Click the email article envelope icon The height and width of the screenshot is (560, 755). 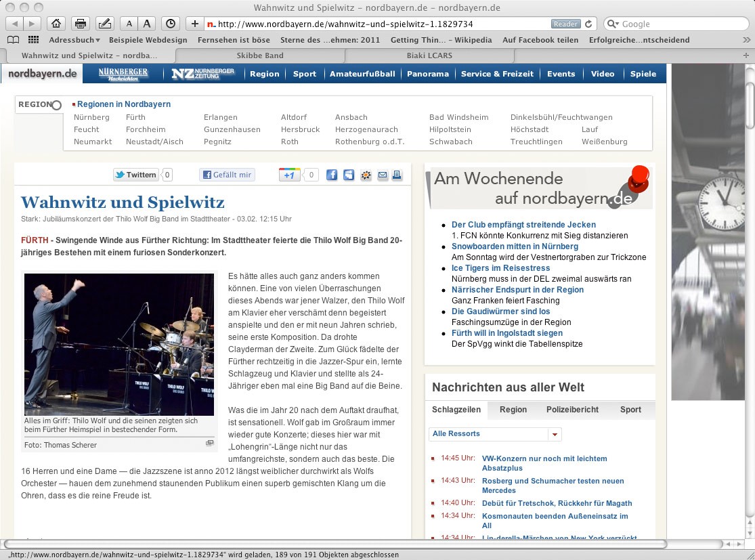tap(383, 175)
